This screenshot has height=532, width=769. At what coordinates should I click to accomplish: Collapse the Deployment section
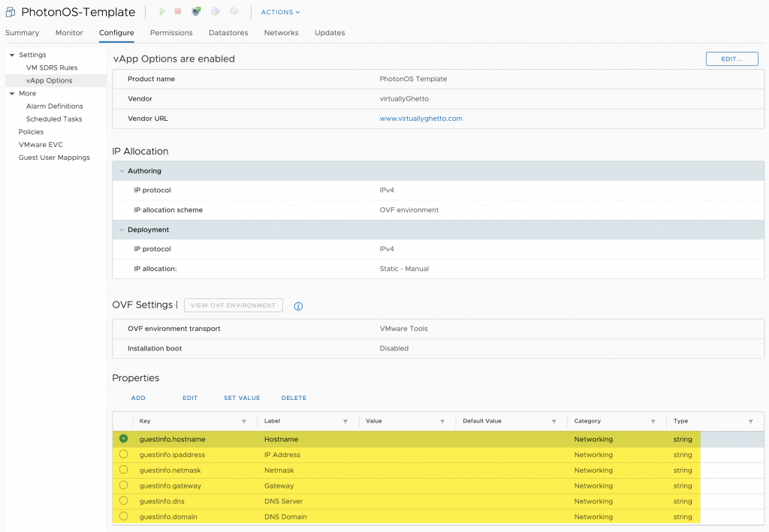122,230
